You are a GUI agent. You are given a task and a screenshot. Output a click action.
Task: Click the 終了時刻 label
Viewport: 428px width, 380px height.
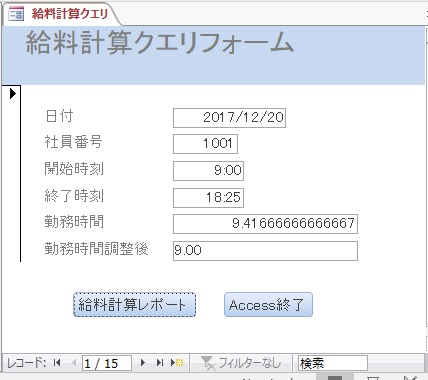74,196
